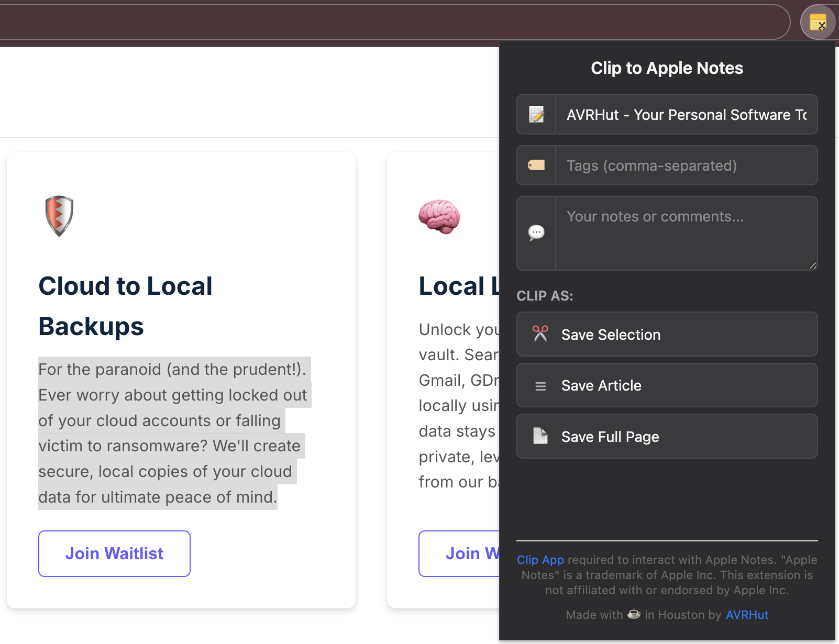Click the Save Selection button
This screenshot has height=644, width=839.
coord(667,334)
